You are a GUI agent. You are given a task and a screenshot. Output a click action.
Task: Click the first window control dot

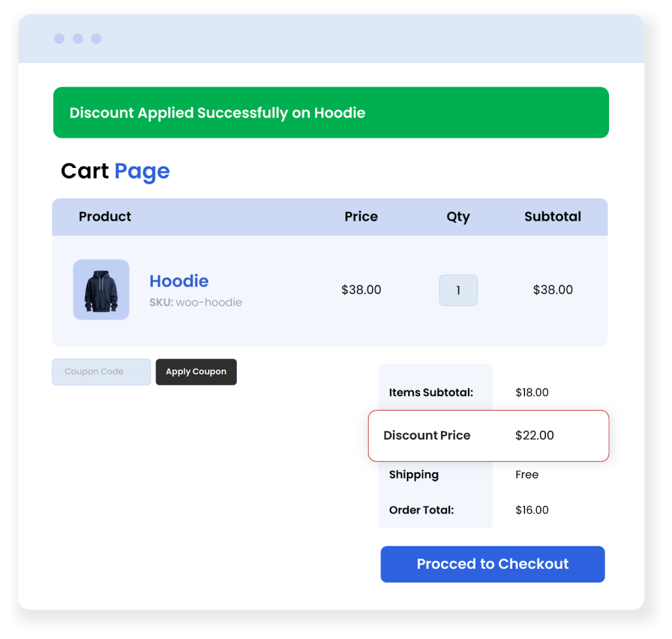point(59,39)
